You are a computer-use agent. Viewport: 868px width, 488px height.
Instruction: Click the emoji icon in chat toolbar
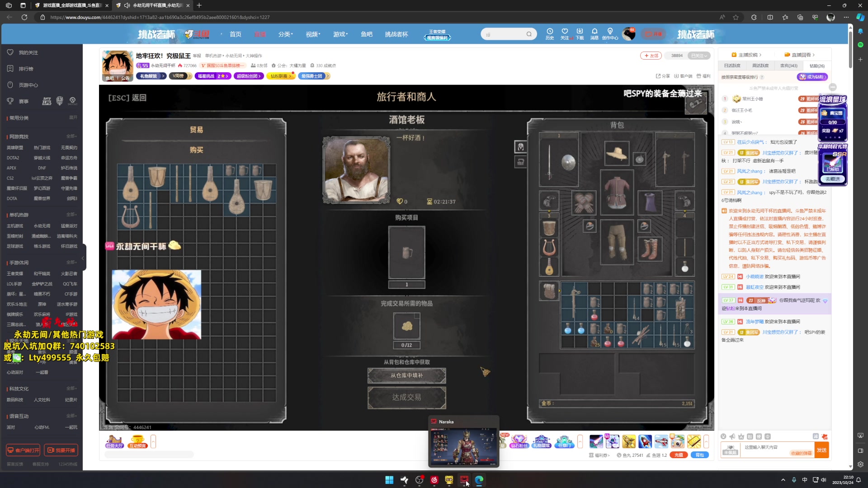pos(723,436)
